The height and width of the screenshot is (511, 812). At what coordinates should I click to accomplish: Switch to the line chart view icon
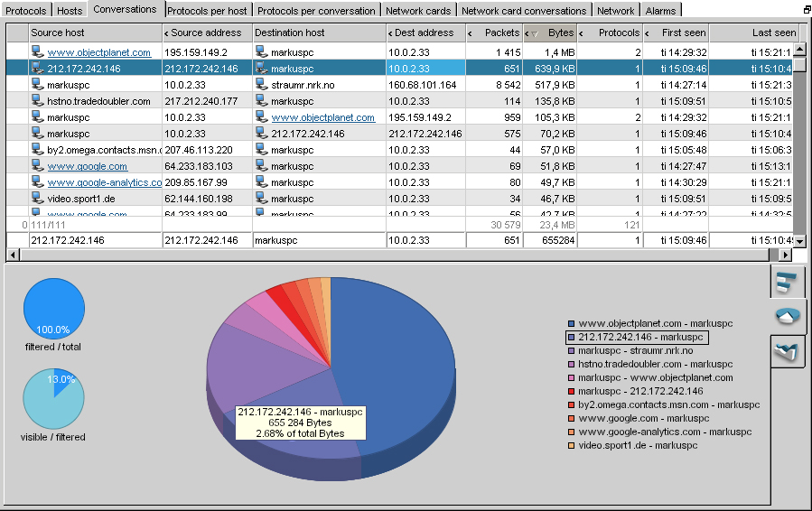click(787, 351)
